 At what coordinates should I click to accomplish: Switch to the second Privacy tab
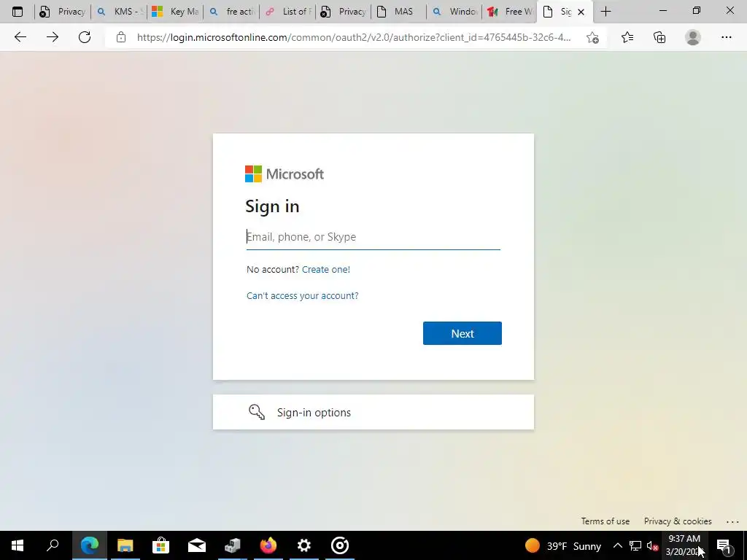(x=343, y=12)
